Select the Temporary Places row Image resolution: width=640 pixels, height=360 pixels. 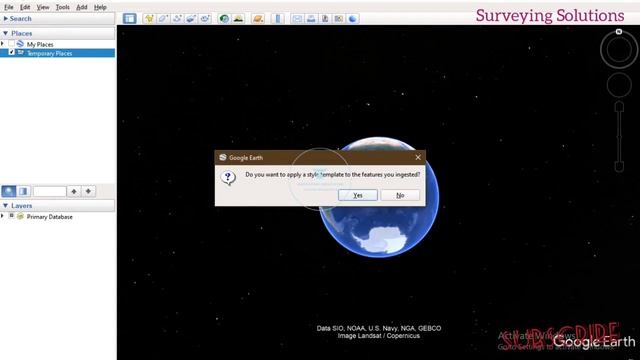tap(58, 53)
